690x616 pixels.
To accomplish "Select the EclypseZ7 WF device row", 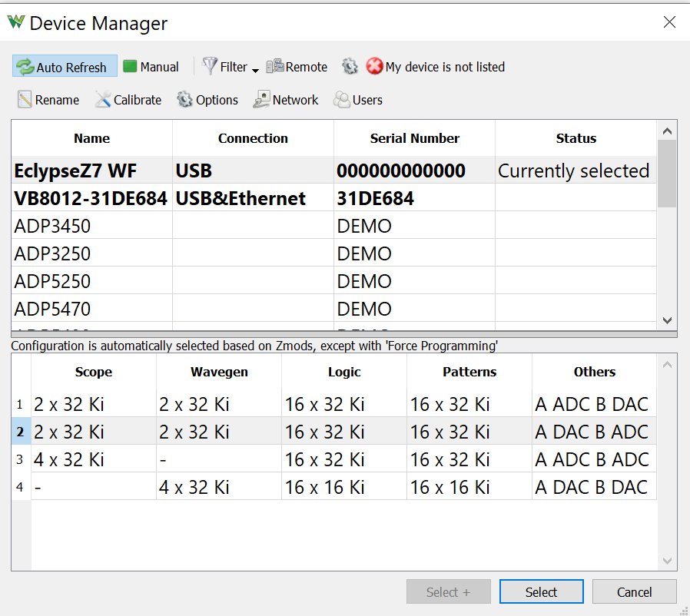I will (333, 171).
